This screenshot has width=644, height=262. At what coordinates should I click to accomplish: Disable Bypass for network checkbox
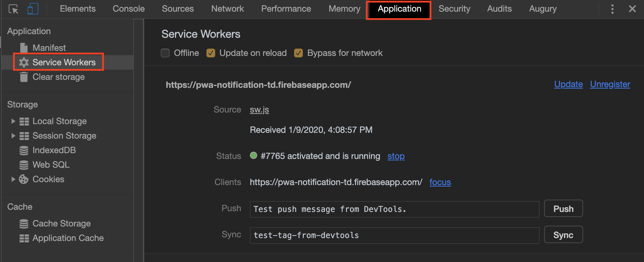pos(298,53)
